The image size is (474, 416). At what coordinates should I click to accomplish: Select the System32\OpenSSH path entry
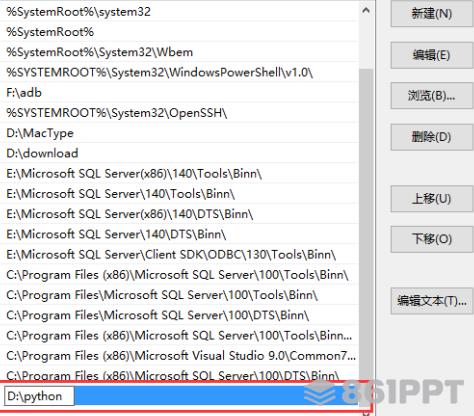pyautogui.click(x=179, y=113)
